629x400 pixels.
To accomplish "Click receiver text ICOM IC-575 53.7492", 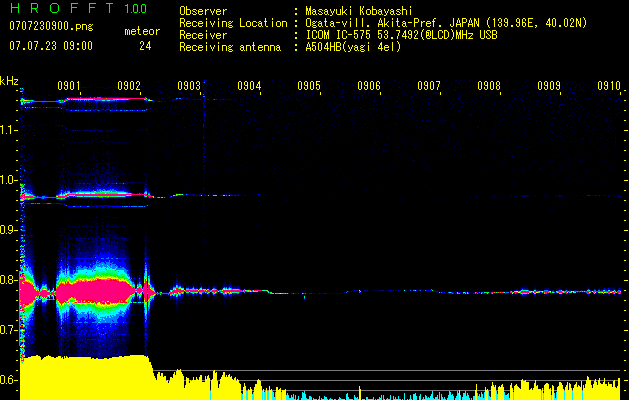I will 401,35.
